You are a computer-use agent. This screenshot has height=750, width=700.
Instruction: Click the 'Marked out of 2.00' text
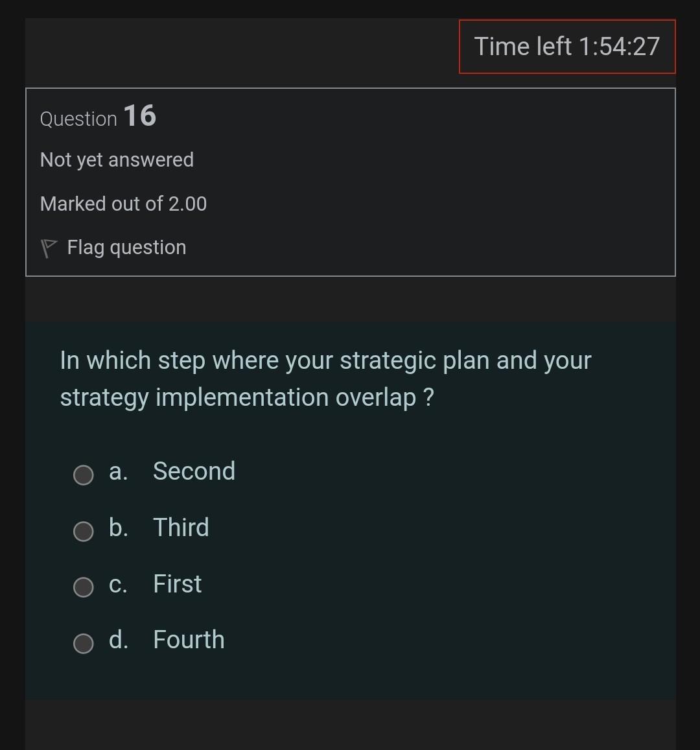point(123,204)
